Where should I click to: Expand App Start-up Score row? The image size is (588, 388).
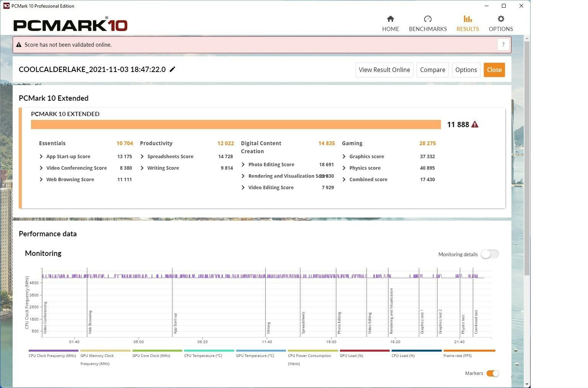(x=41, y=157)
